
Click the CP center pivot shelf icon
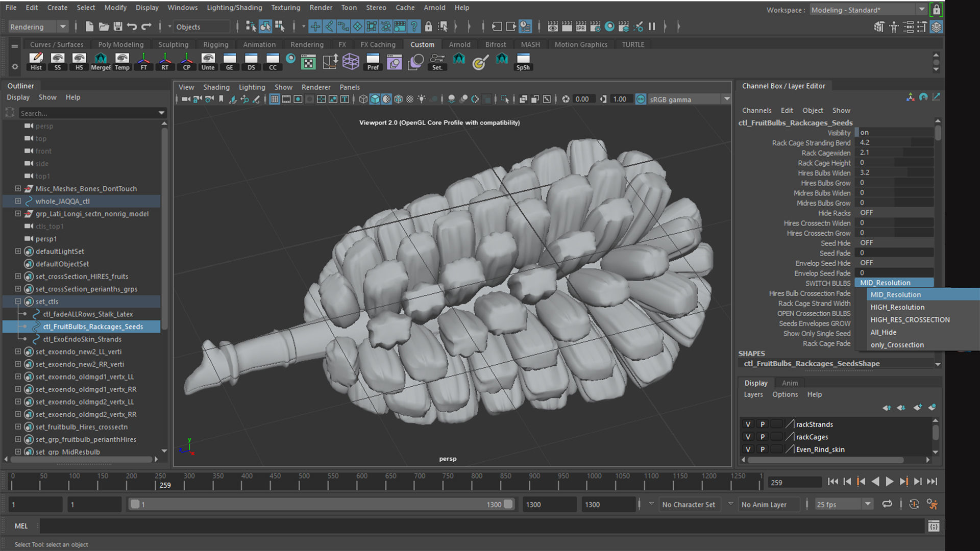[x=186, y=61]
